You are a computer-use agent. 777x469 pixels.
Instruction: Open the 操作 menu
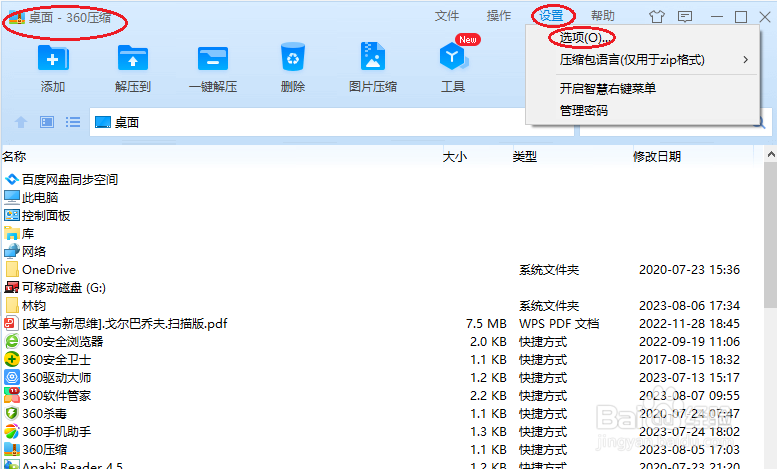[499, 16]
